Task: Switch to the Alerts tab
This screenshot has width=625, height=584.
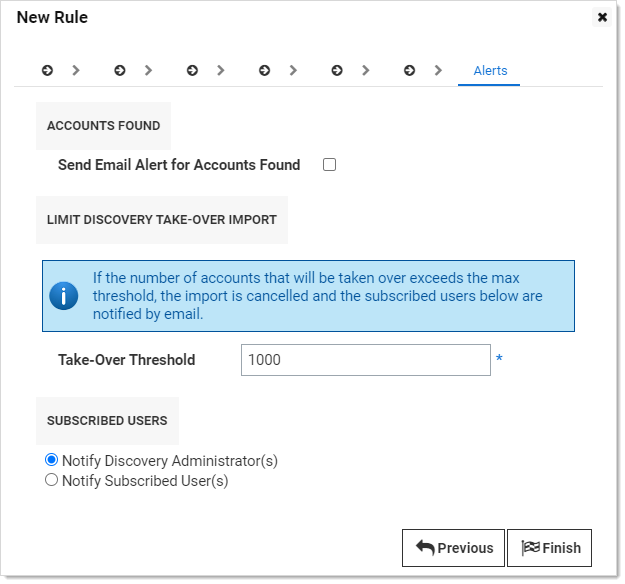Action: (490, 71)
